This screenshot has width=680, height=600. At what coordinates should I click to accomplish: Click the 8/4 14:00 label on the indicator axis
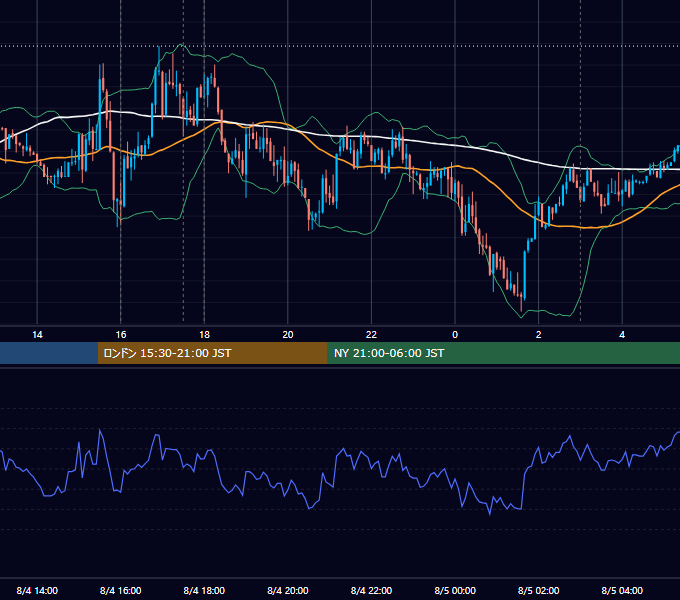tap(37, 591)
